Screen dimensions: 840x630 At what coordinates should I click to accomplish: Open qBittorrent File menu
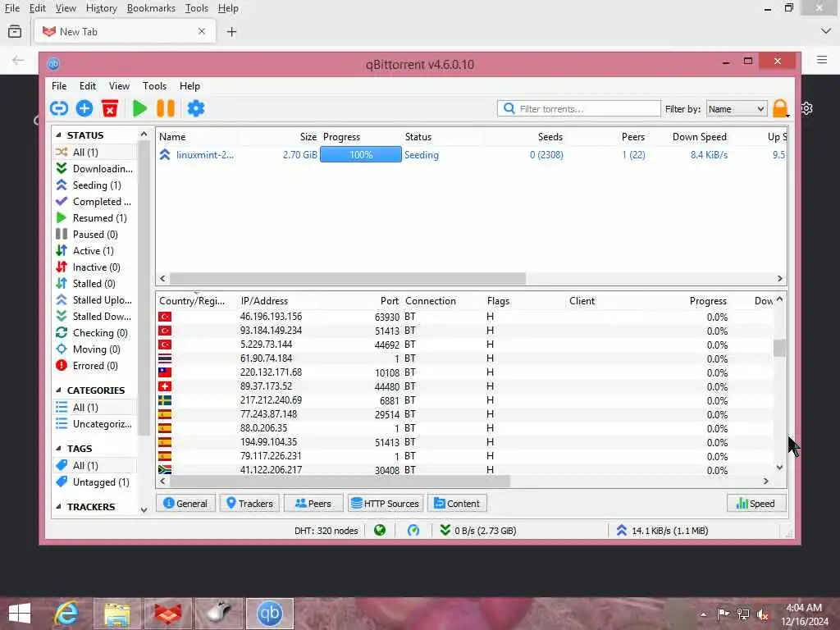[x=59, y=85]
